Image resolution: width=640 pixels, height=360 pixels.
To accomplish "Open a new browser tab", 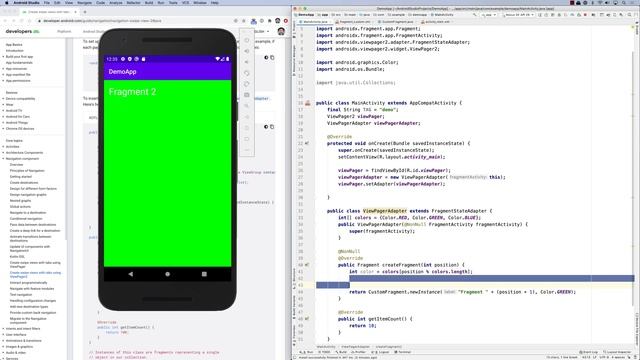I will click(85, 12).
